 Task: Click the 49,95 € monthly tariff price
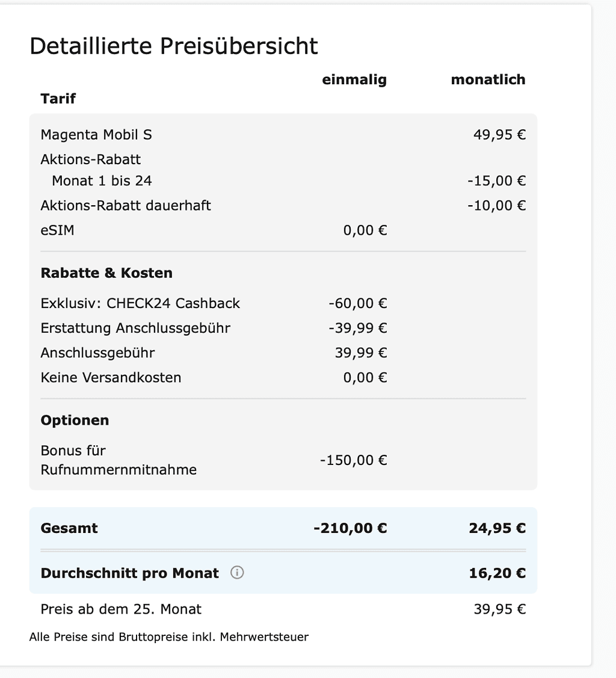499,135
